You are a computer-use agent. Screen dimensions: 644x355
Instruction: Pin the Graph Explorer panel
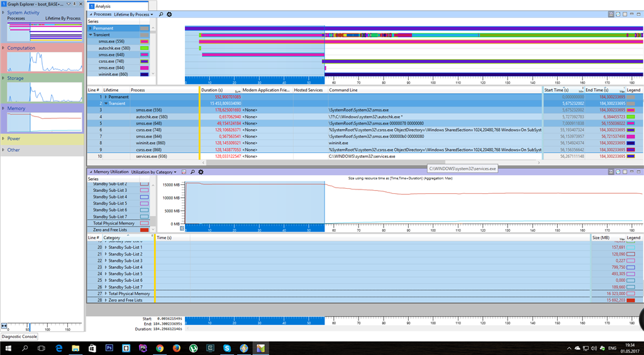coord(74,4)
